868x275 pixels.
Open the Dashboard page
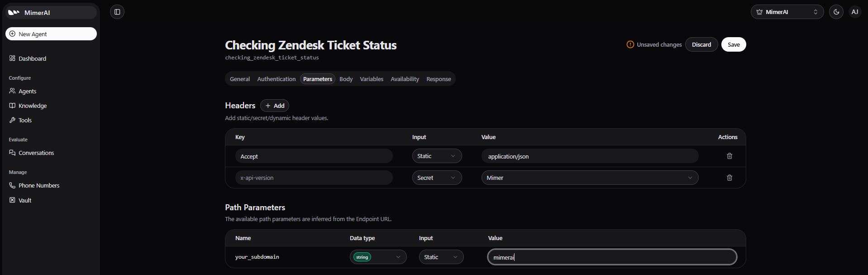32,58
